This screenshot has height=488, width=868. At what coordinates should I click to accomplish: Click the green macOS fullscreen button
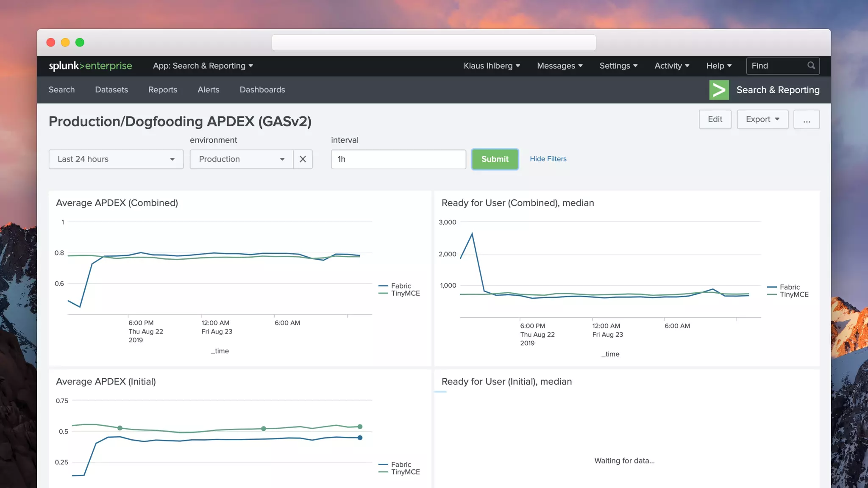pyautogui.click(x=80, y=42)
